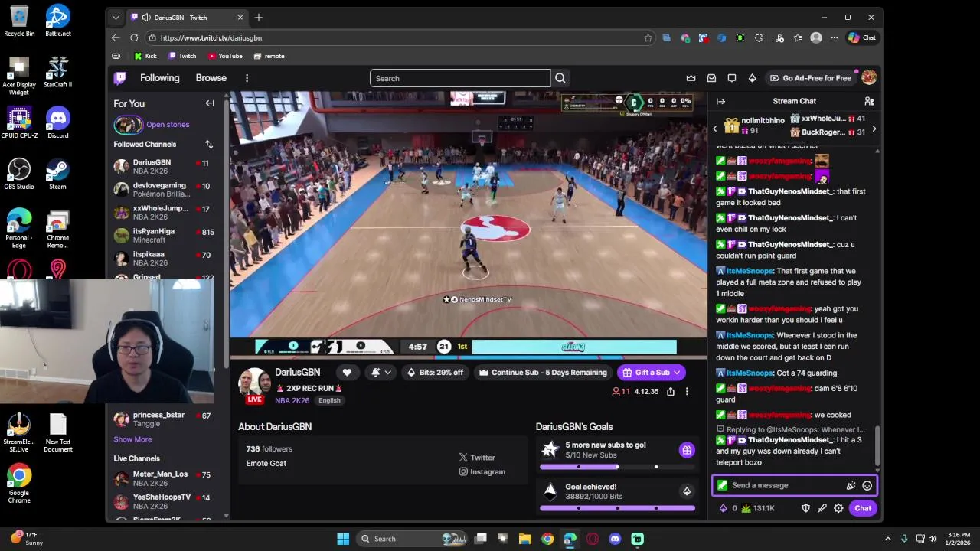Send message with purple Chat button

point(863,508)
